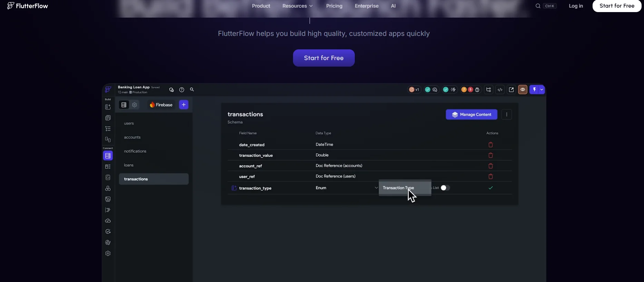
Task: Click the help question mark icon
Action: (182, 90)
